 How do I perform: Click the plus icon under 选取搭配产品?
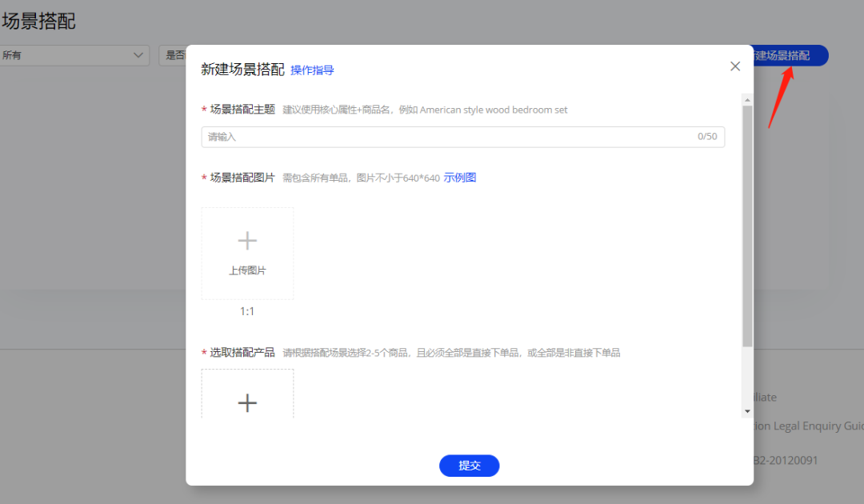pyautogui.click(x=247, y=403)
